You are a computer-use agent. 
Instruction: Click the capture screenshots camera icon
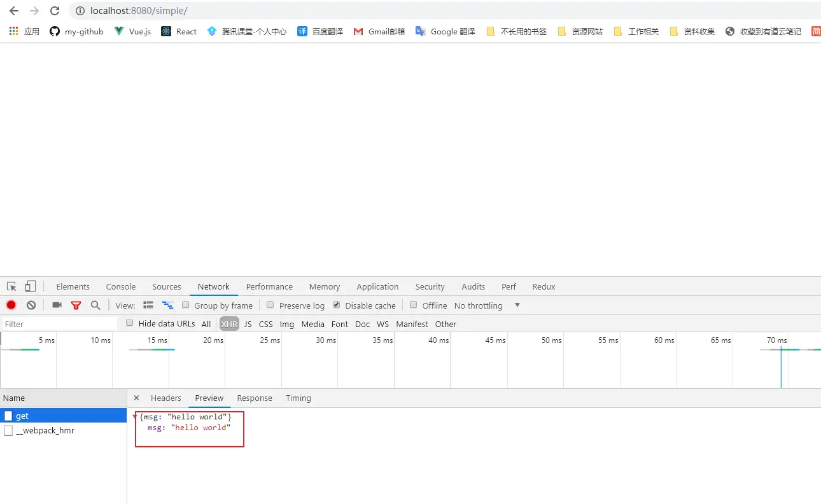pyautogui.click(x=57, y=305)
